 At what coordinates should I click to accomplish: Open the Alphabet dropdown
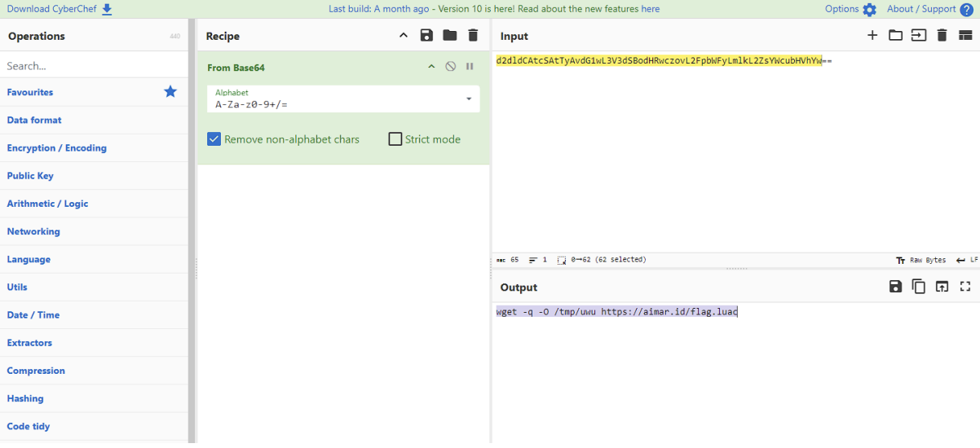coord(343,99)
